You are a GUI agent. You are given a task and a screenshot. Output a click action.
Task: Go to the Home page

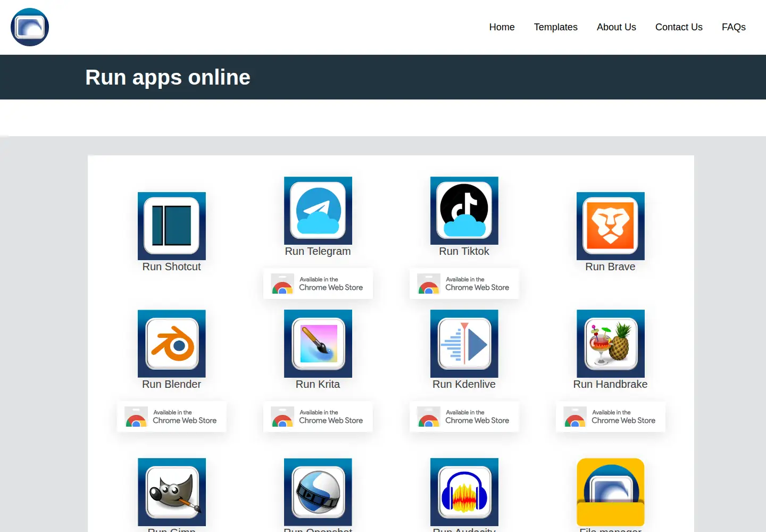(x=502, y=27)
